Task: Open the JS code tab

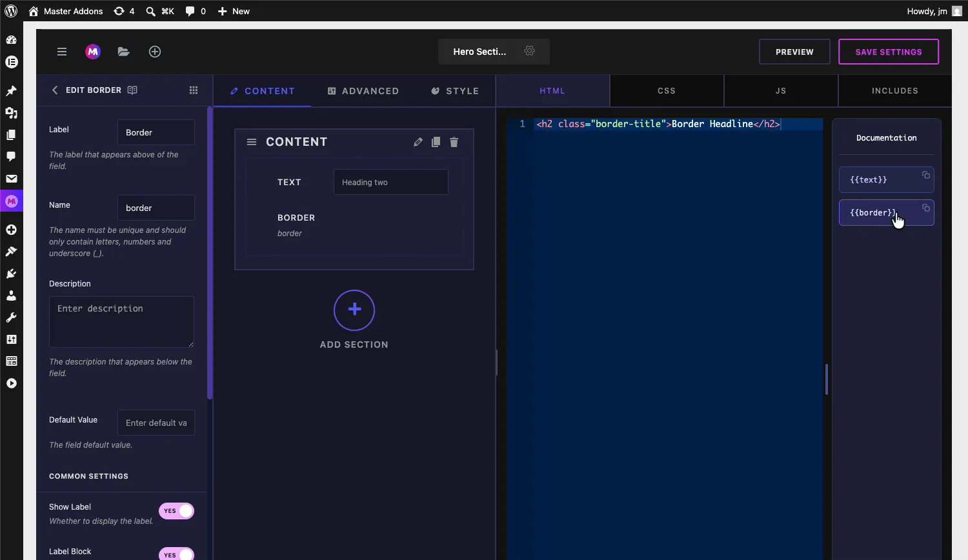Action: click(x=781, y=91)
